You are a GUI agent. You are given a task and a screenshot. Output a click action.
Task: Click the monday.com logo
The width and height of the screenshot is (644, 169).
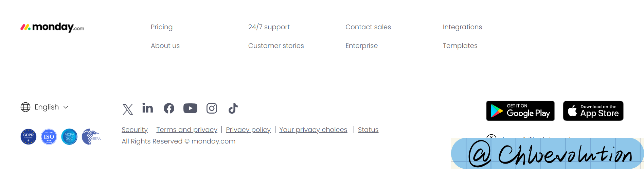click(52, 27)
